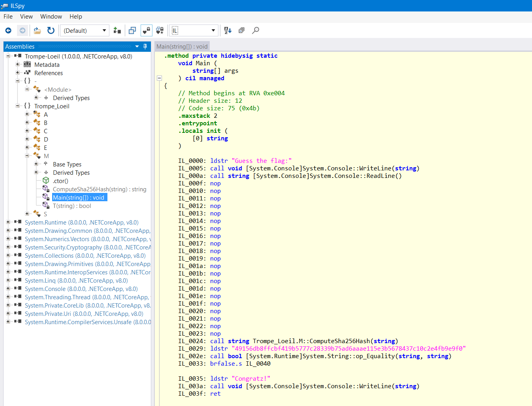The image size is (532, 406).
Task: Click the Open assembly folder icon
Action: click(x=37, y=30)
